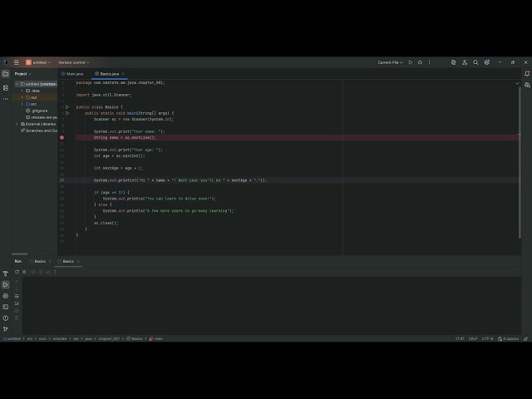
Task: Select Scratches and Consoles node
Action: point(39,131)
